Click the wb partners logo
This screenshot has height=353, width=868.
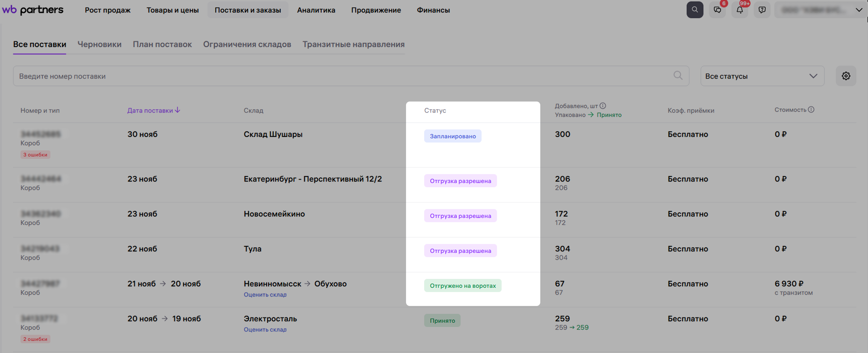(x=33, y=10)
